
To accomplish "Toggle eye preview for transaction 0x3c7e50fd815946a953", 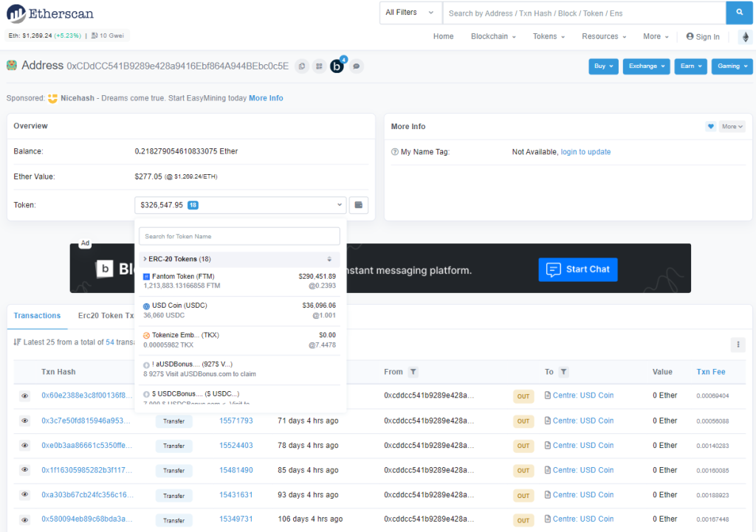I will (24, 421).
